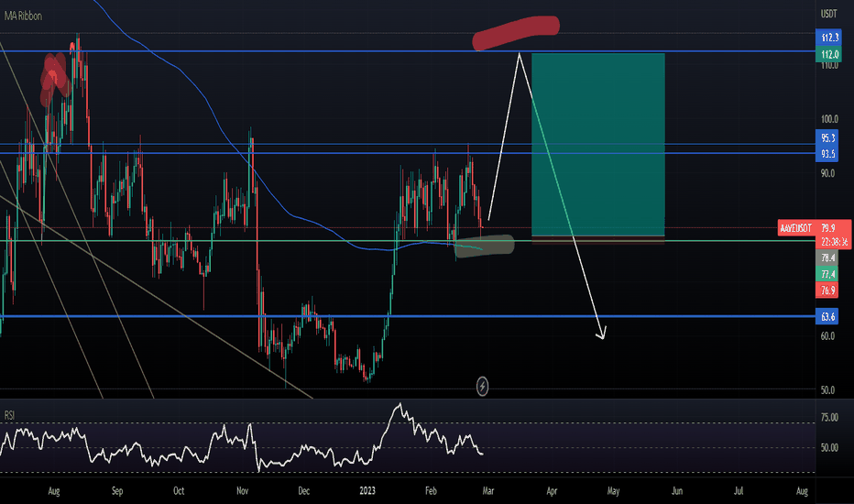Click the Nov label on time axis
Screen dimensions: 854x504
(x=243, y=491)
